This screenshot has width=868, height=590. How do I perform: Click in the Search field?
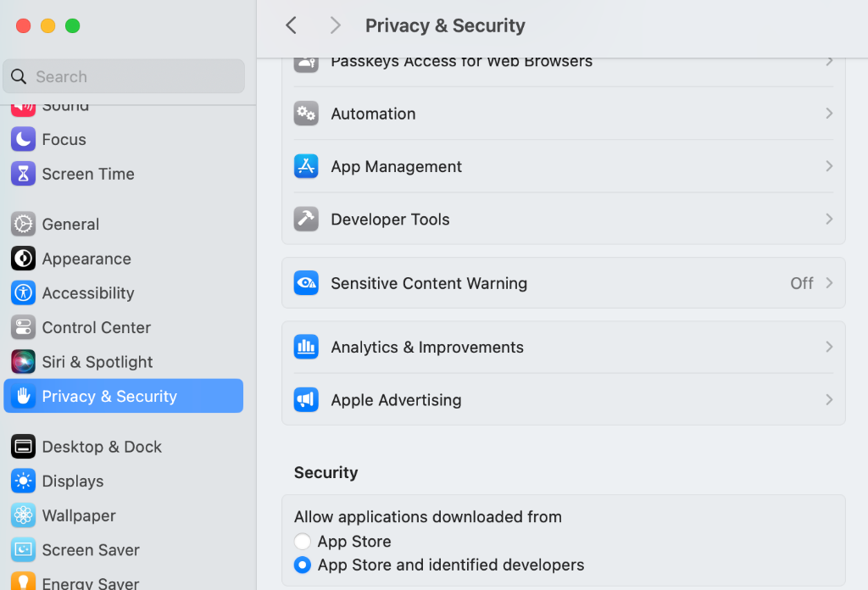coord(124,76)
